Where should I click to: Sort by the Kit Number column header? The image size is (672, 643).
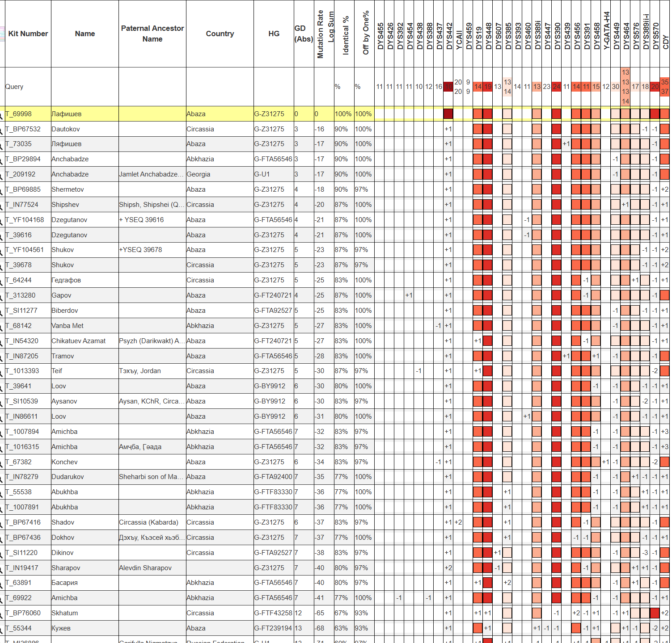(28, 34)
